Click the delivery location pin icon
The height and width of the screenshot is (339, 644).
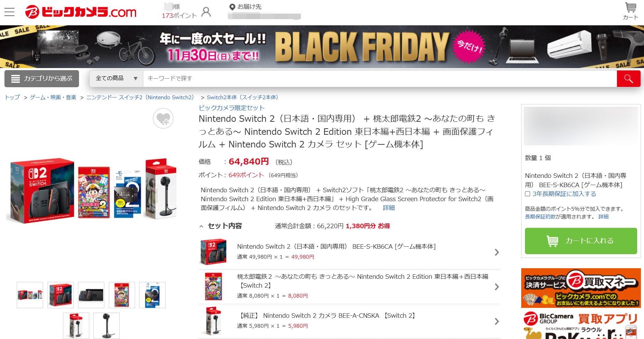pyautogui.click(x=232, y=7)
